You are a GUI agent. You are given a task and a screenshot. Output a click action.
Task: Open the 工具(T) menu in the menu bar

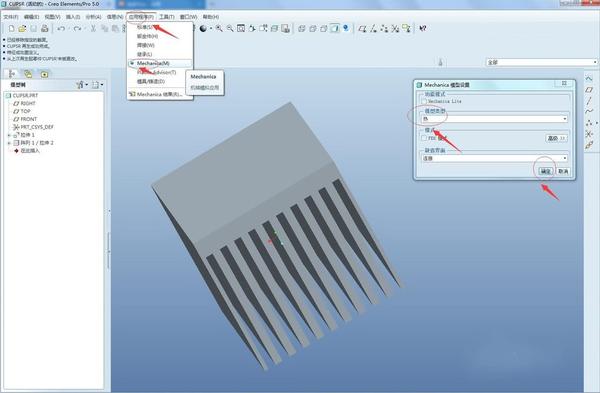[x=166, y=17]
